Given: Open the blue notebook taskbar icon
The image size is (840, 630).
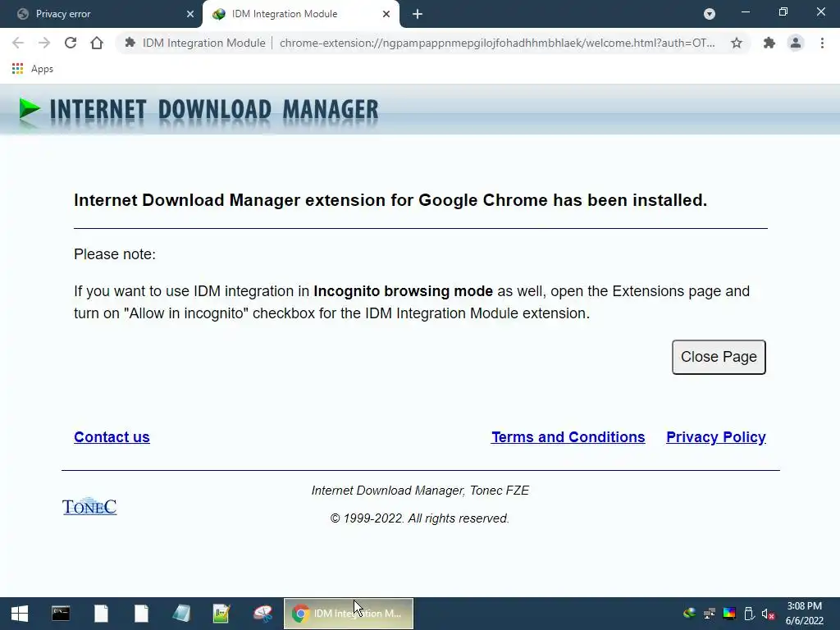Looking at the screenshot, I should (181, 614).
